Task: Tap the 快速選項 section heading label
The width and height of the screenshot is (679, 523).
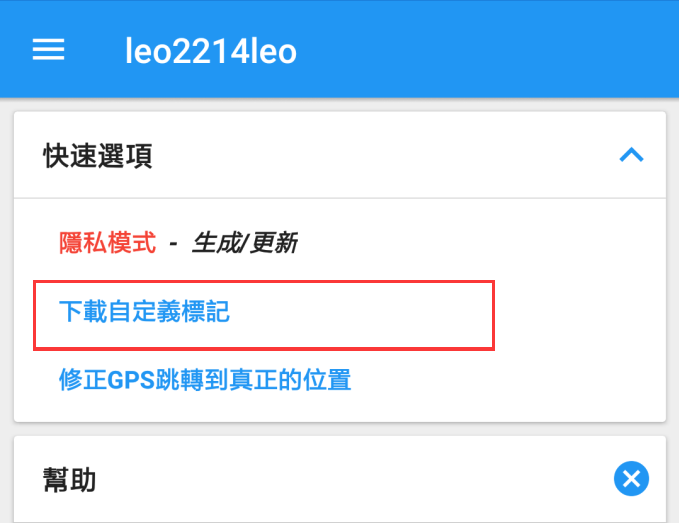Action: 98,156
